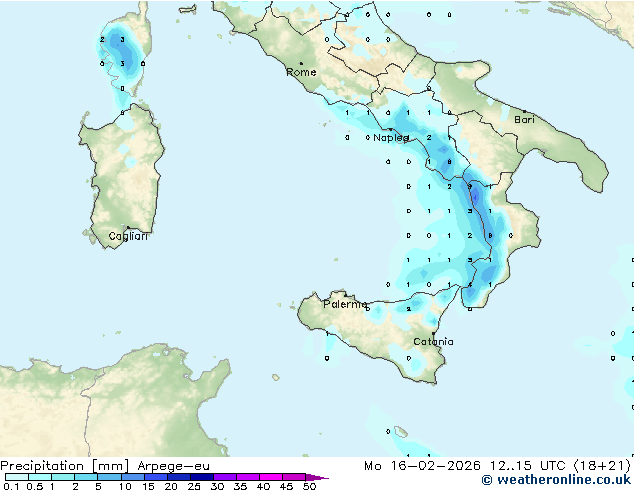
Task: Select the 35–40 mm legend swatch
Action: tap(248, 477)
